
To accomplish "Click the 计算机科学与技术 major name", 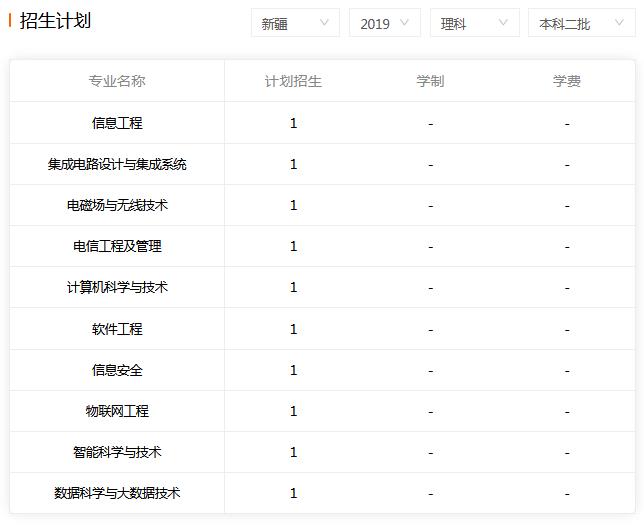I will click(x=117, y=287).
